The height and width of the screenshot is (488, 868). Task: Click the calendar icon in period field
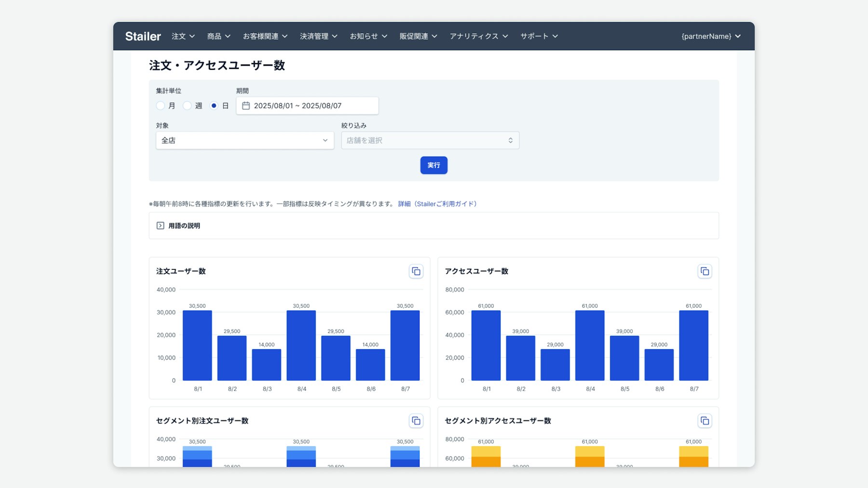coord(246,106)
